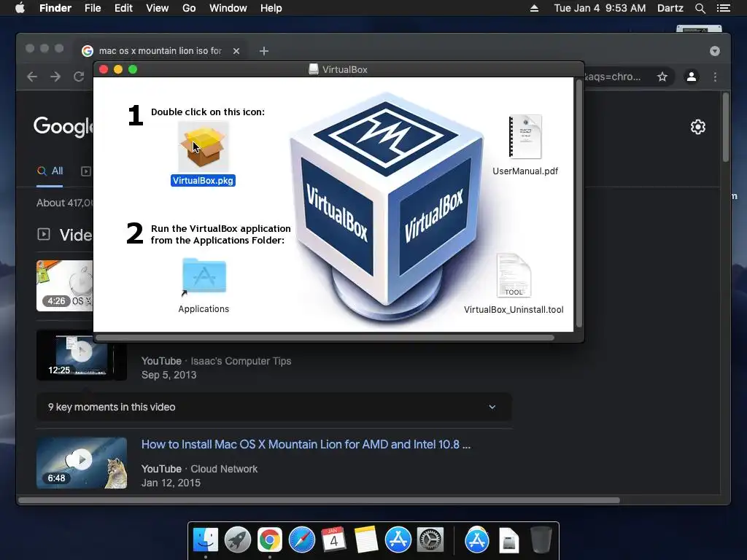Screen dimensions: 747x560
Task: Play the 6:48 video thumbnail
Action: pos(82,463)
